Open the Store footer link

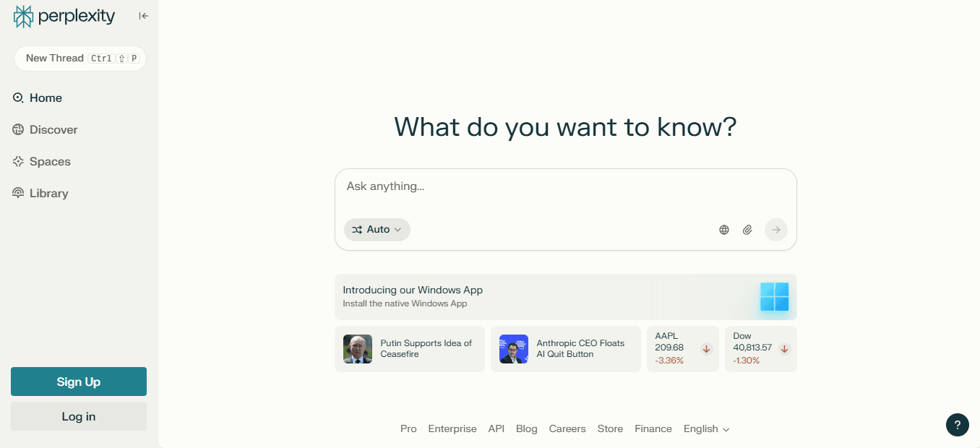pos(610,429)
